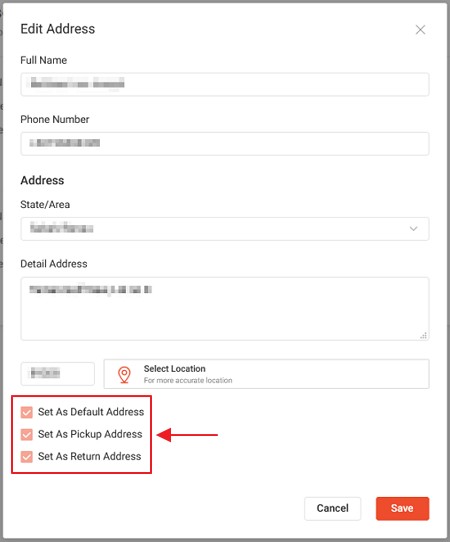Click the Set As Pickup Address label
The image size is (450, 542).
pos(90,434)
